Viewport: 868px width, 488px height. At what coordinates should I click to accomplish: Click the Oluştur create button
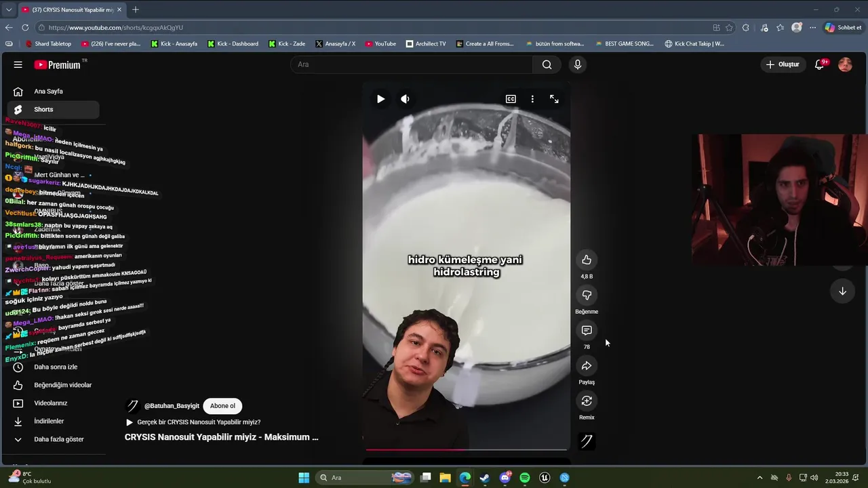[783, 64]
